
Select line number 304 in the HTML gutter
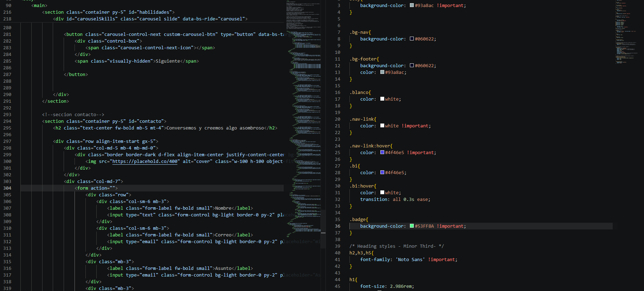pos(7,188)
